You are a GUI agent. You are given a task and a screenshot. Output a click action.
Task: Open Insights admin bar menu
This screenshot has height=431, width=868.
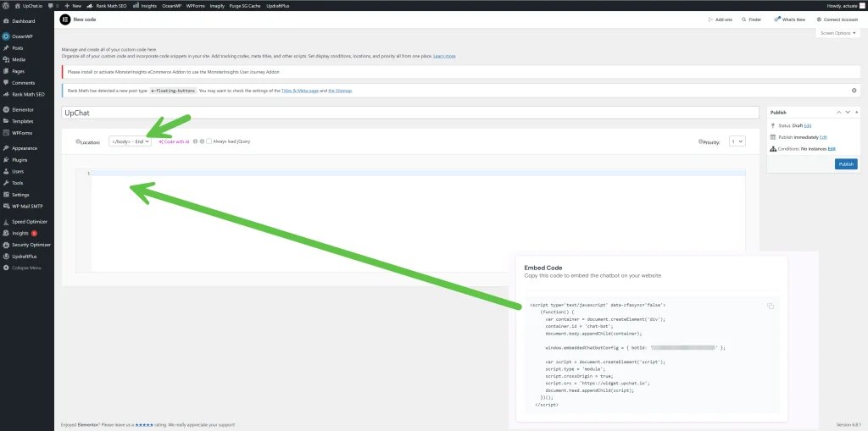(x=145, y=5)
